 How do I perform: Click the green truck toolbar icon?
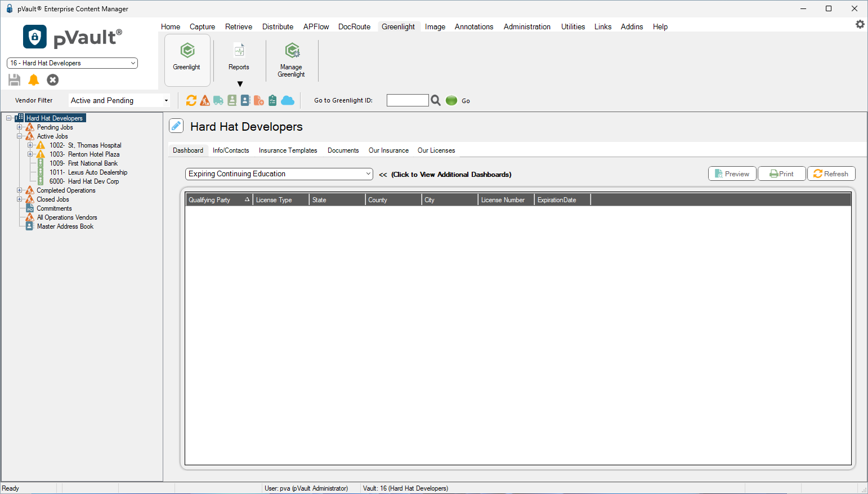tap(218, 100)
